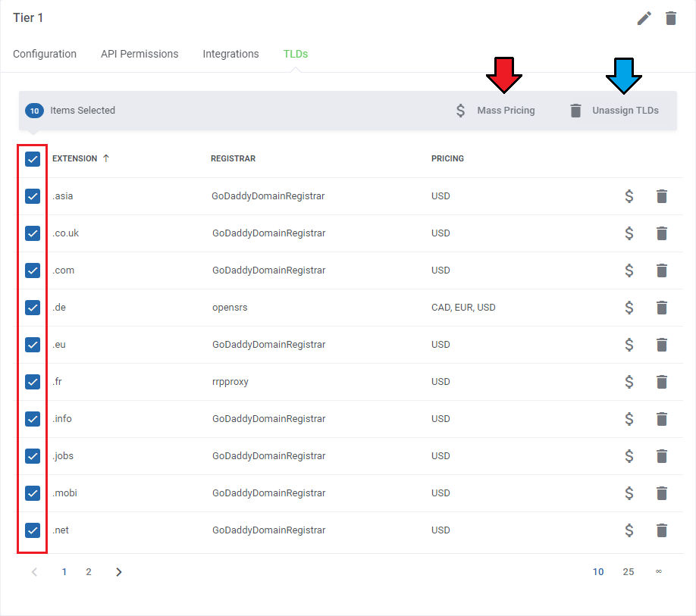Click the opensrs registrar cell

point(230,308)
